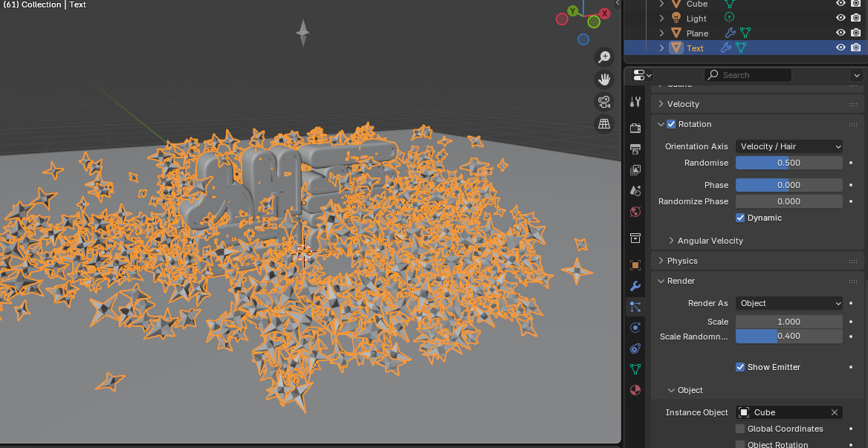
Task: Click the Randomize Phase value field
Action: 788,201
